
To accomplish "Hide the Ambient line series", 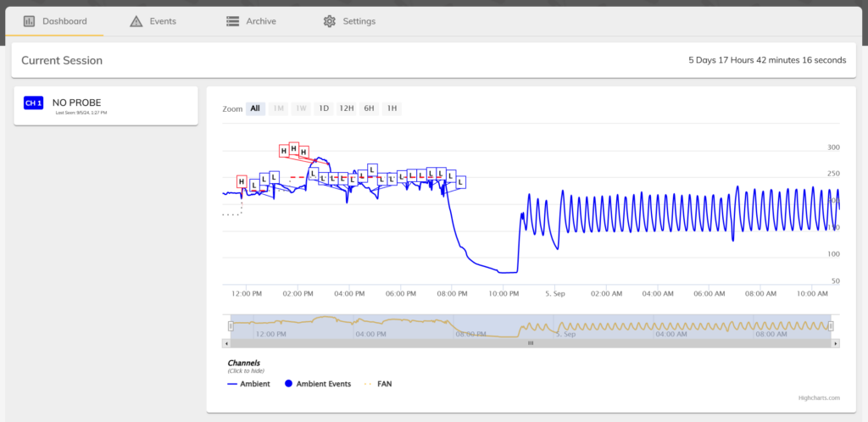I will (249, 384).
